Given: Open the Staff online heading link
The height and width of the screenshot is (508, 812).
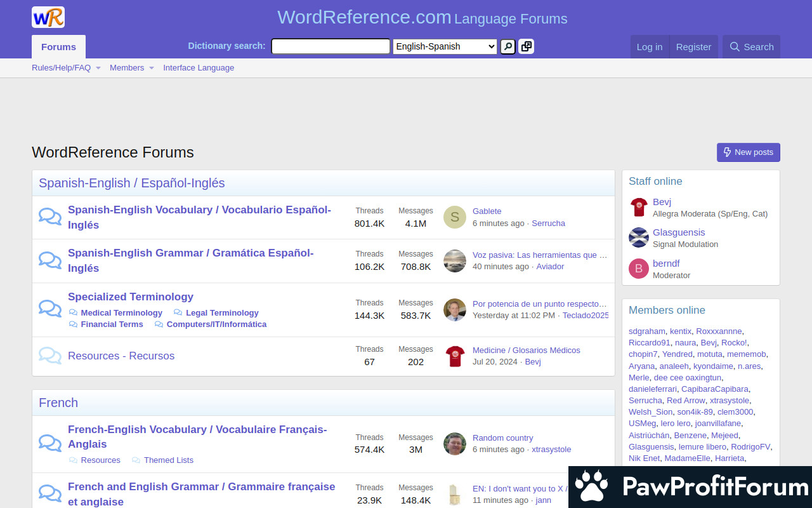Looking at the screenshot, I should (655, 181).
